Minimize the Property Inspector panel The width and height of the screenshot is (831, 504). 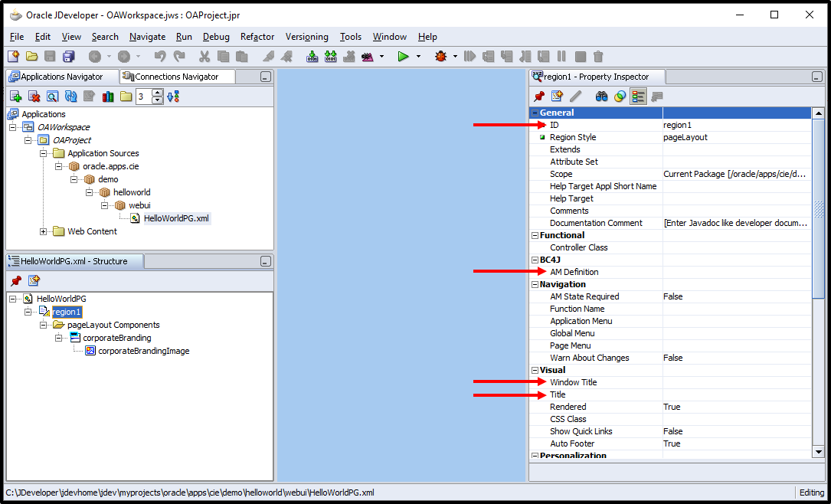point(816,77)
